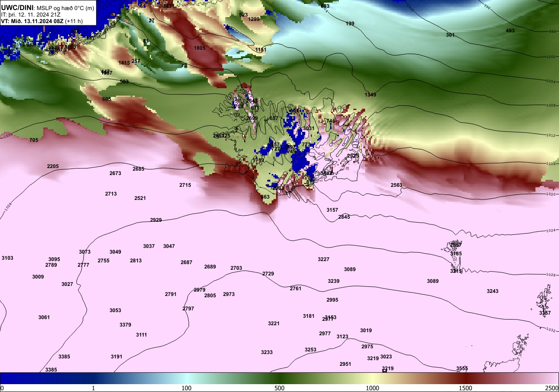559x392 pixels.
Task: Click the 2951 height value
Action: coord(345,364)
